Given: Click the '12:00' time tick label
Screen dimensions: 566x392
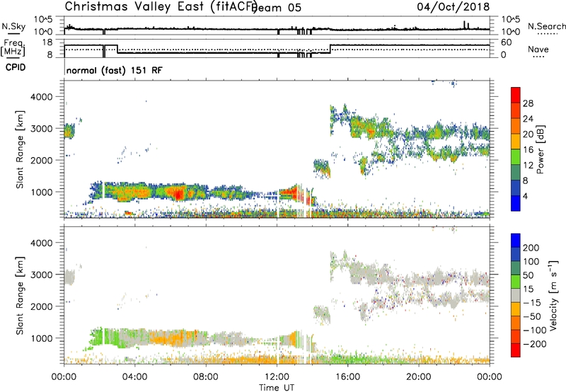Looking at the screenshot, I should click(277, 377).
